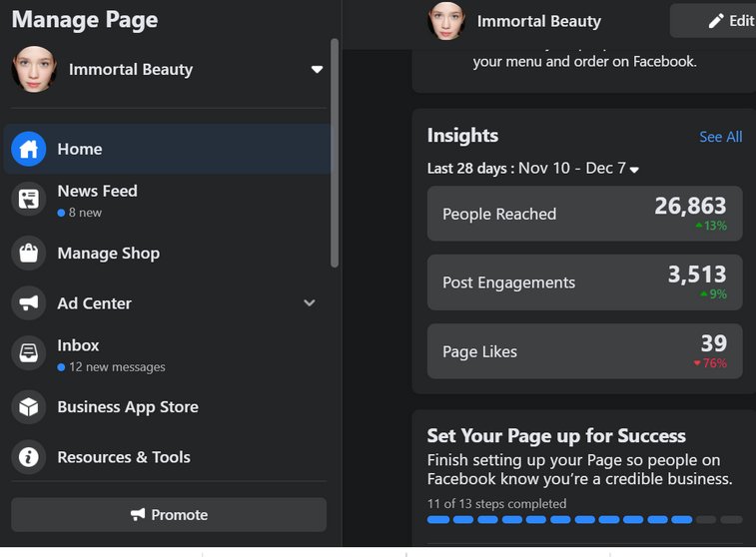The image size is (756, 557).
Task: Click the header Immortal Beauty avatar
Action: pos(446,20)
